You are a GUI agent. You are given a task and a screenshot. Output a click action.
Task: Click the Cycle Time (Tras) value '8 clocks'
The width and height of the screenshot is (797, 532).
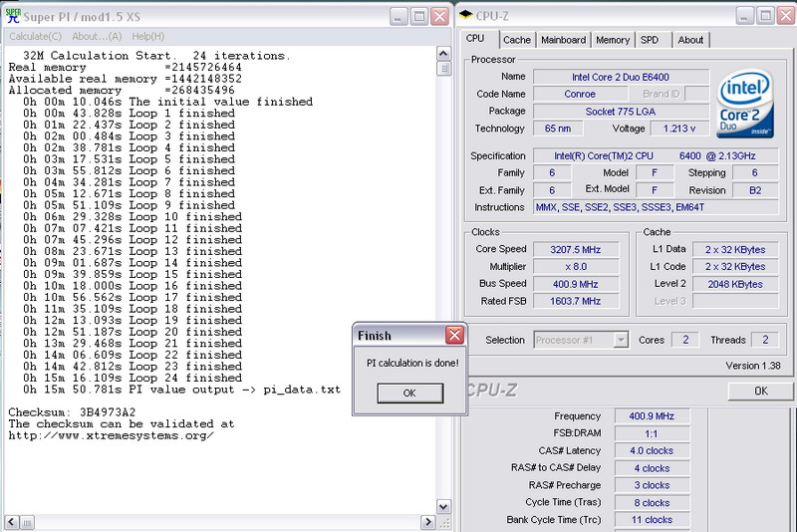pos(653,502)
